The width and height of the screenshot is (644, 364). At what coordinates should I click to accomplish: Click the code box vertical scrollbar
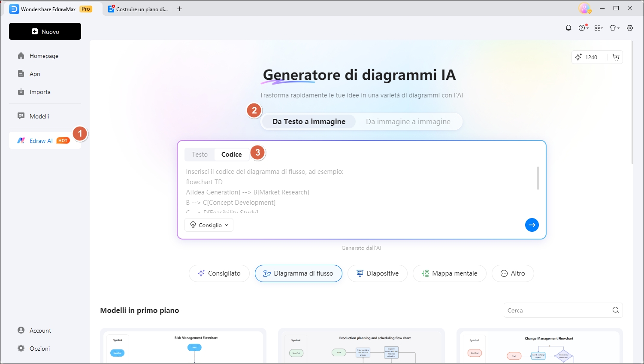pyautogui.click(x=538, y=178)
